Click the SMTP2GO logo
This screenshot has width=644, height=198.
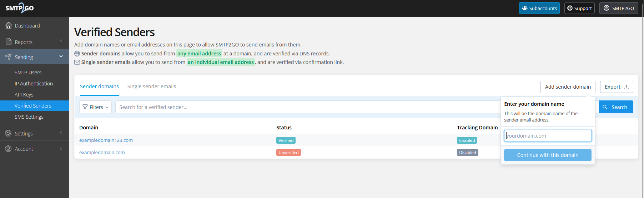click(x=20, y=8)
